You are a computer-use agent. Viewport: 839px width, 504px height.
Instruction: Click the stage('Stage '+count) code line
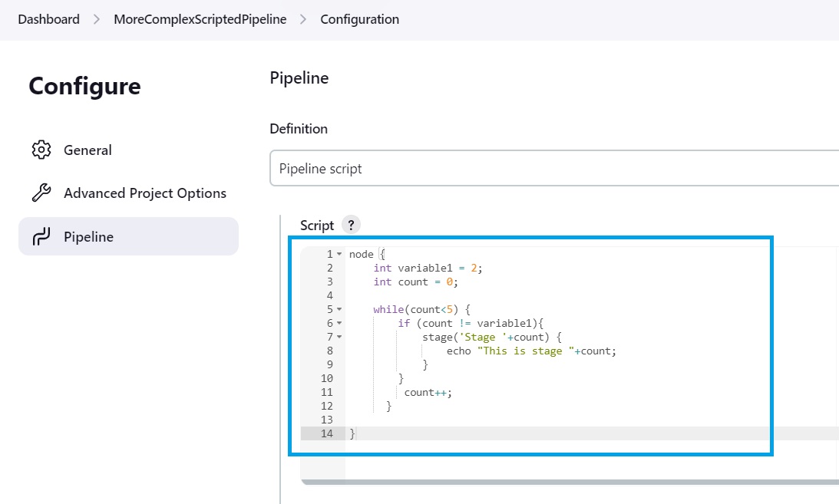point(492,338)
